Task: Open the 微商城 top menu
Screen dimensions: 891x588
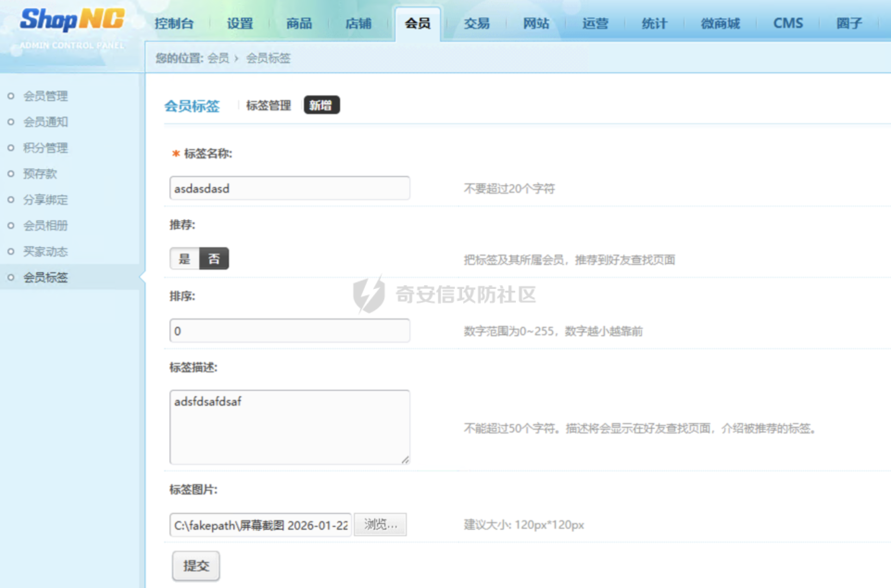Action: tap(720, 23)
